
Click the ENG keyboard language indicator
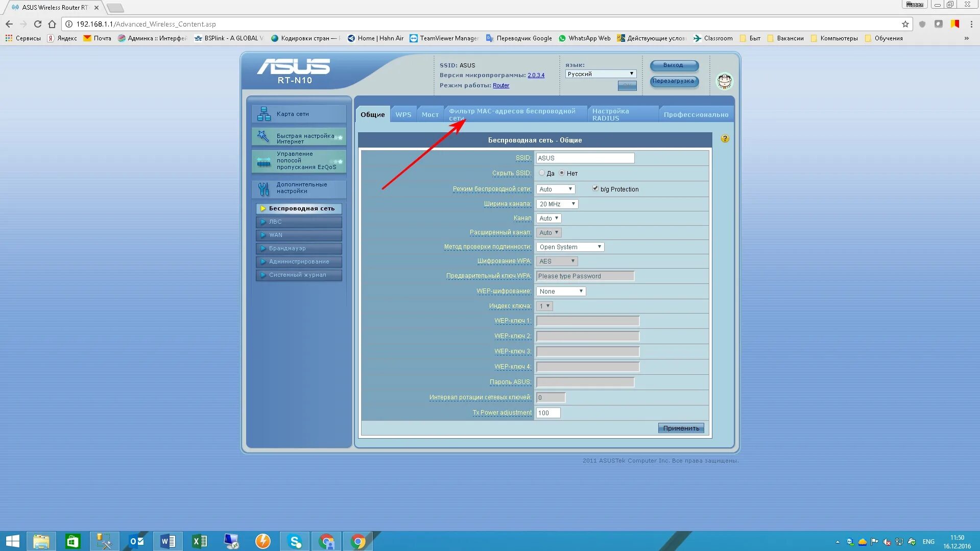928,542
